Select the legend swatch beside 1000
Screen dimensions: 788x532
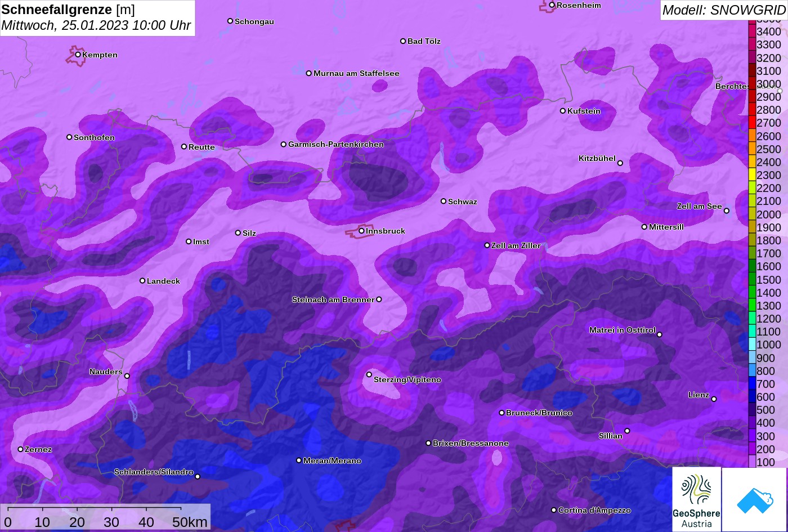[x=752, y=345]
